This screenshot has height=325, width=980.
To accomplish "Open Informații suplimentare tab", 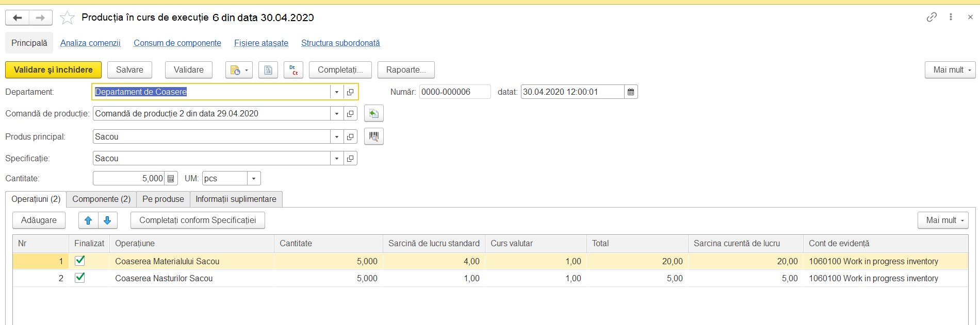I will tap(236, 199).
